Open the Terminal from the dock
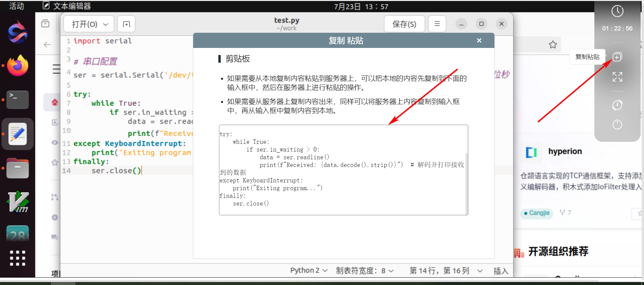 pos(17,100)
